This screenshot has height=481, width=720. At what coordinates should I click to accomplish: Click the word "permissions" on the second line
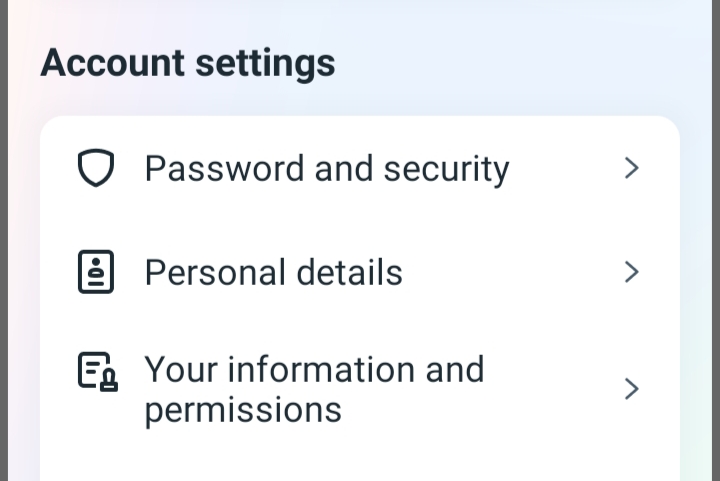(243, 410)
